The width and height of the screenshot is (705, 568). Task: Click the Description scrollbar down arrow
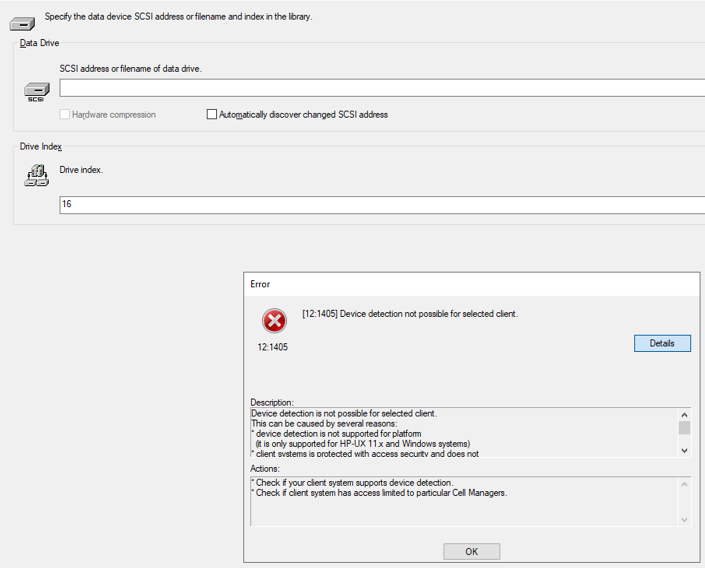point(684,450)
